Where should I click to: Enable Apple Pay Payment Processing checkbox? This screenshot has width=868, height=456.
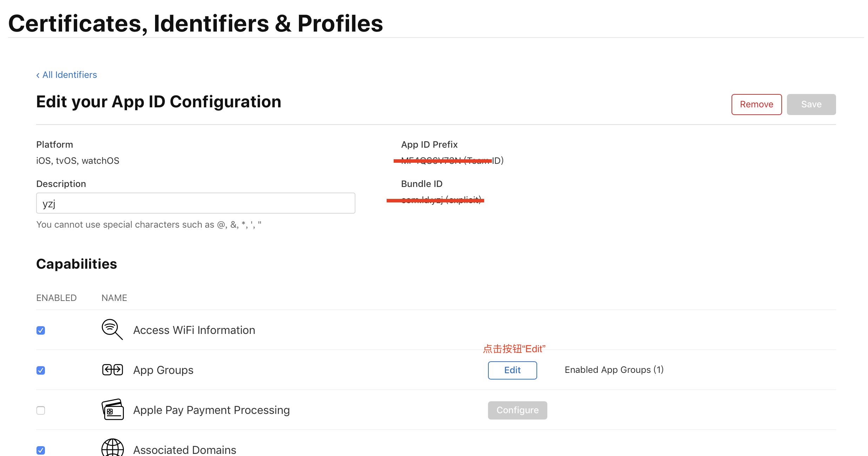click(x=41, y=410)
